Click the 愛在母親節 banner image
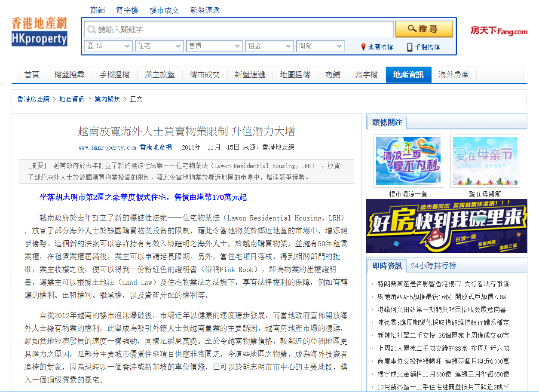 point(485,161)
